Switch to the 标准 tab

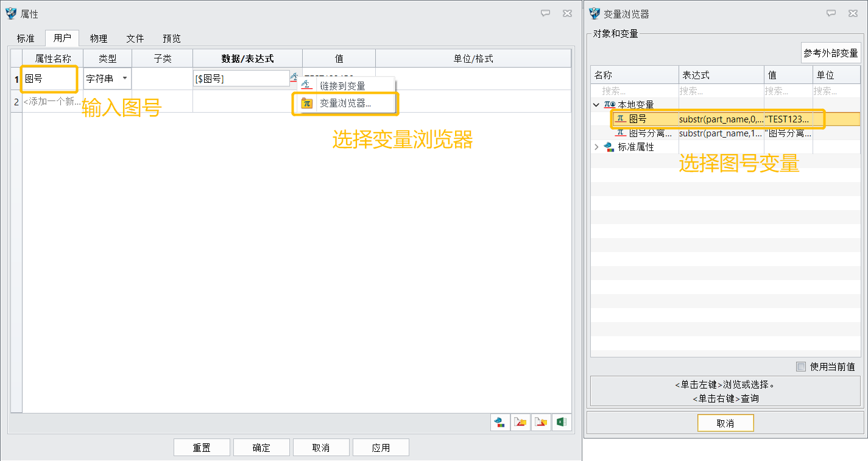26,38
